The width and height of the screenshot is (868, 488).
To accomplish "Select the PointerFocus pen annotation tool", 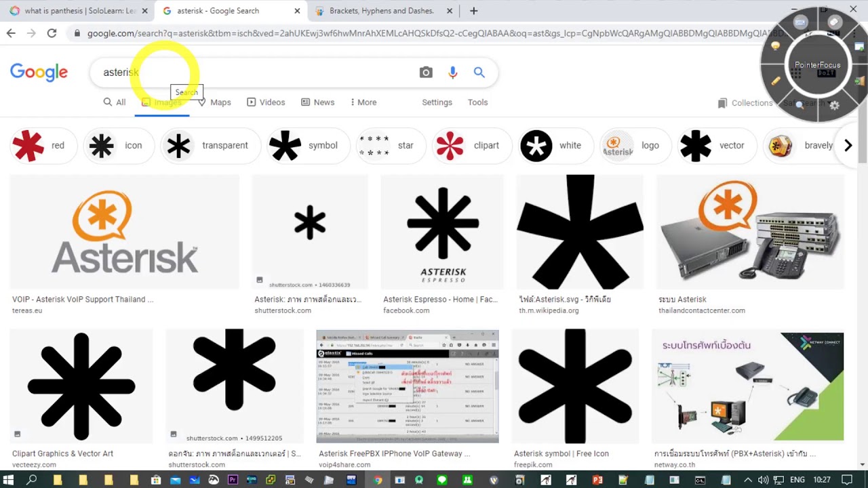I will (776, 81).
